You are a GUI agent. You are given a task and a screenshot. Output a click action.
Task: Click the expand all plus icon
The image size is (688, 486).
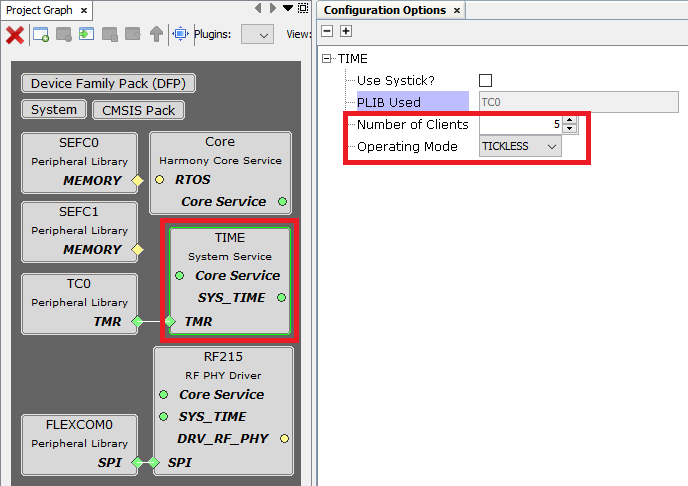click(346, 31)
